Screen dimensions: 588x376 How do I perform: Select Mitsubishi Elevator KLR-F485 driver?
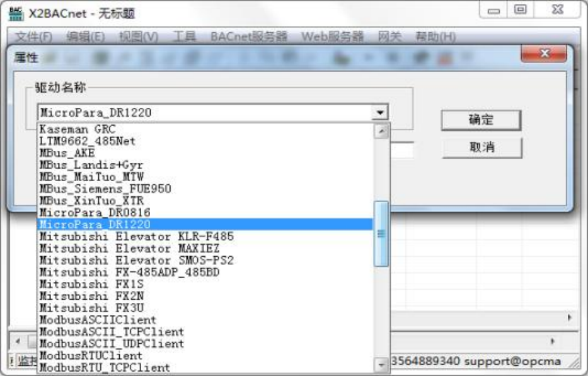point(205,237)
